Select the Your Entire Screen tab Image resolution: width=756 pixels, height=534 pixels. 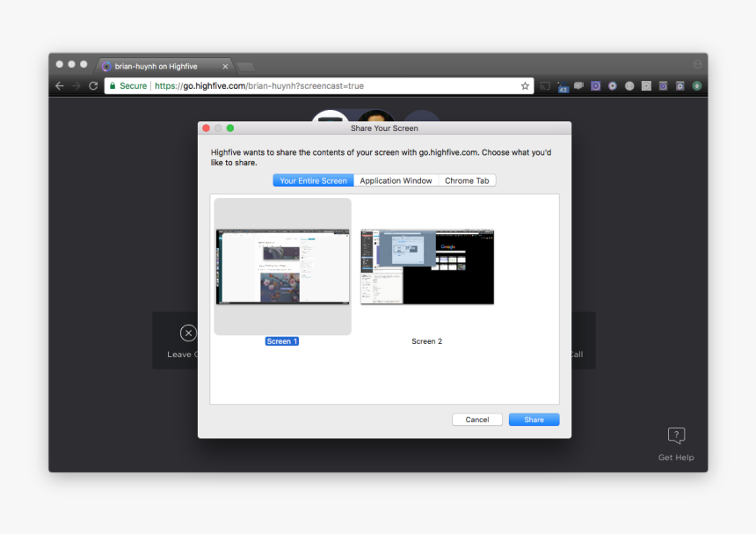point(312,180)
